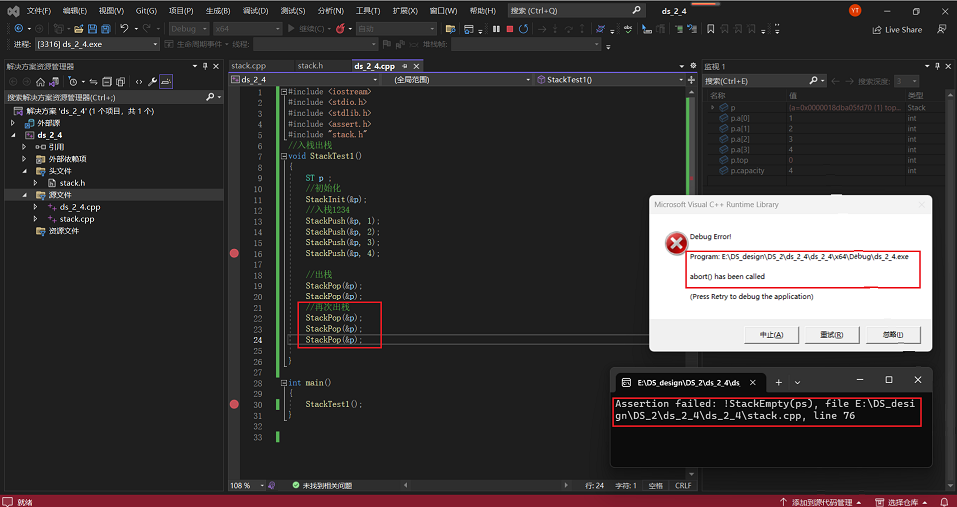957x507 pixels.
Task: Open the StackTest1() member dropdown
Action: (x=610, y=79)
